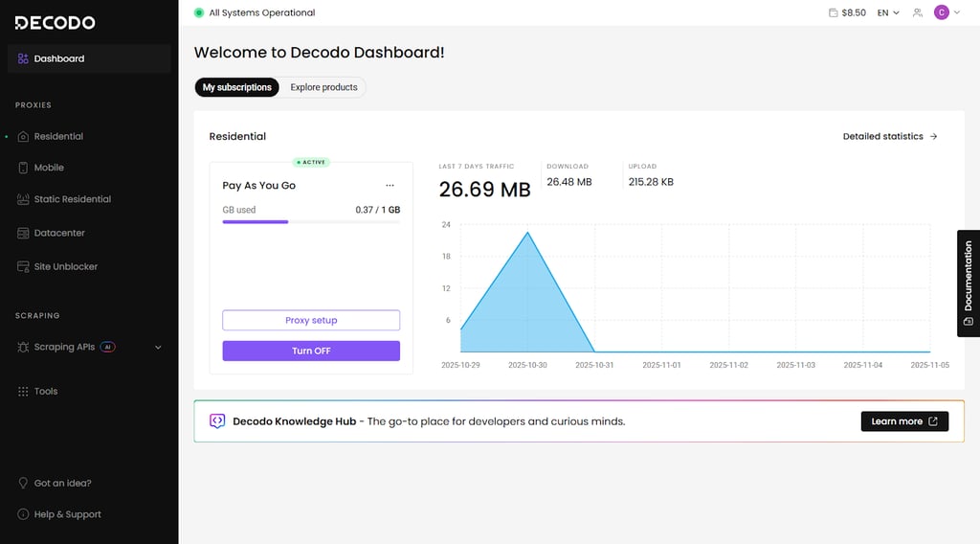Screen dimensions: 980x544
Task: Click the Decodo logo
Action: (55, 23)
